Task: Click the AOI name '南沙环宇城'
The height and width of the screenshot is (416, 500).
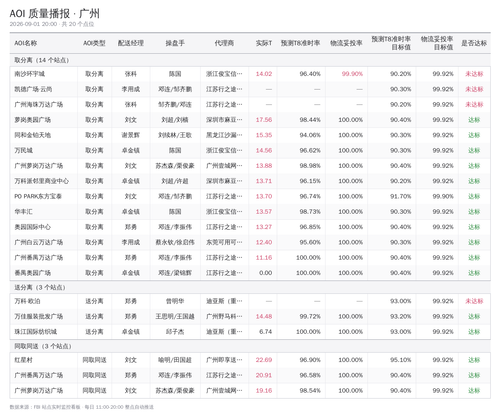Action: tap(29, 74)
